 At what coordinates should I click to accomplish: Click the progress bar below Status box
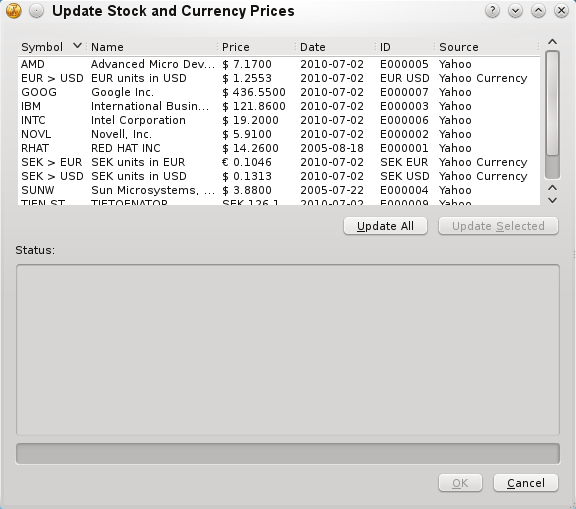[x=288, y=454]
